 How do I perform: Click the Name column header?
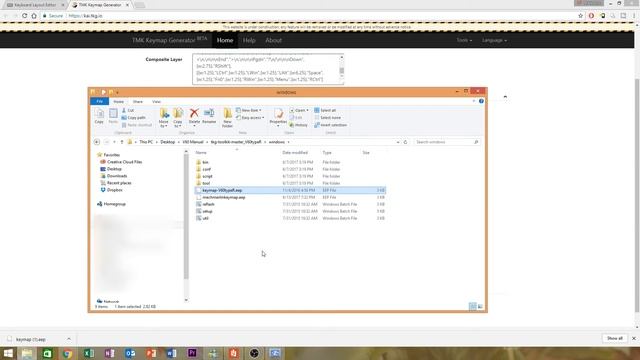(x=201, y=153)
